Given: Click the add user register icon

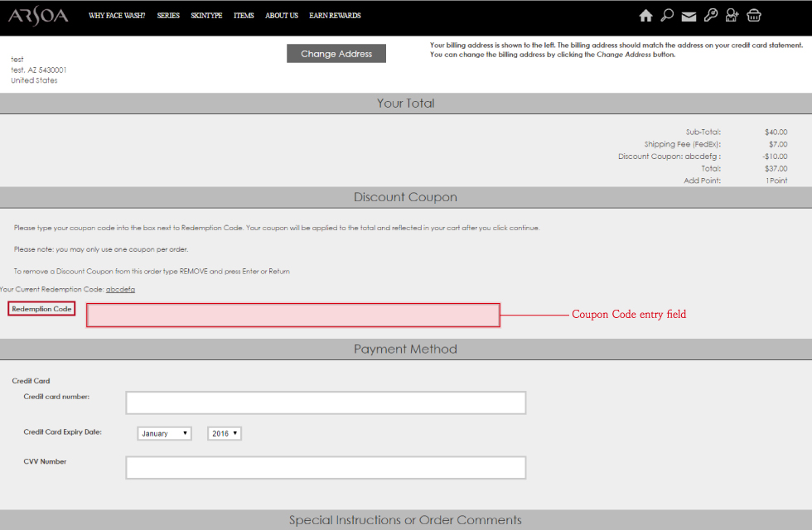Looking at the screenshot, I should (732, 15).
